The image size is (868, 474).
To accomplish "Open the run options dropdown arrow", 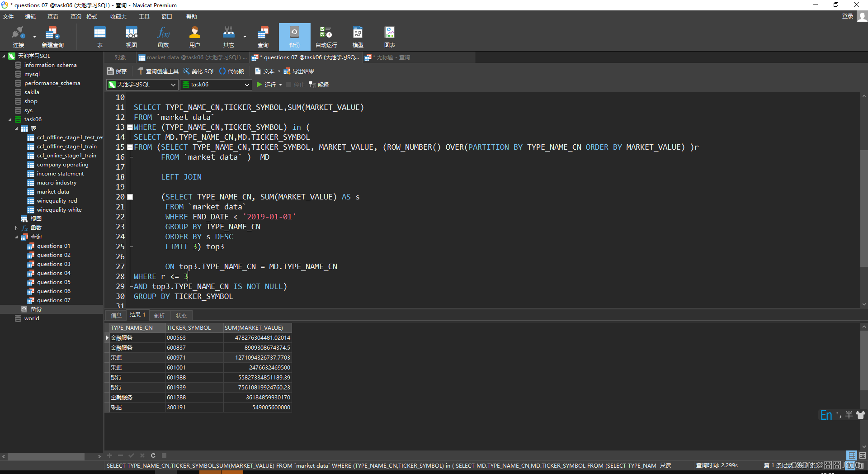I will click(280, 85).
